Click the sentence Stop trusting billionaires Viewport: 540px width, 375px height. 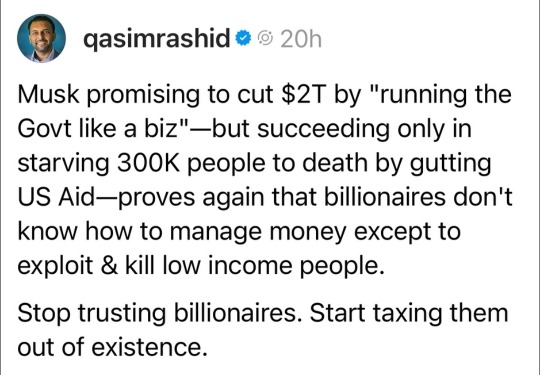(160, 313)
